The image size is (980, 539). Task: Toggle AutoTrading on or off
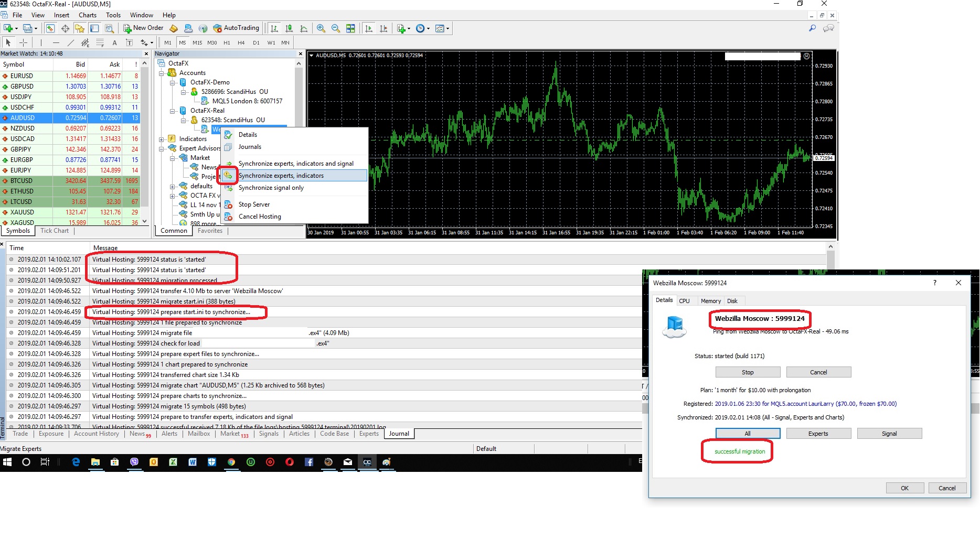click(236, 28)
